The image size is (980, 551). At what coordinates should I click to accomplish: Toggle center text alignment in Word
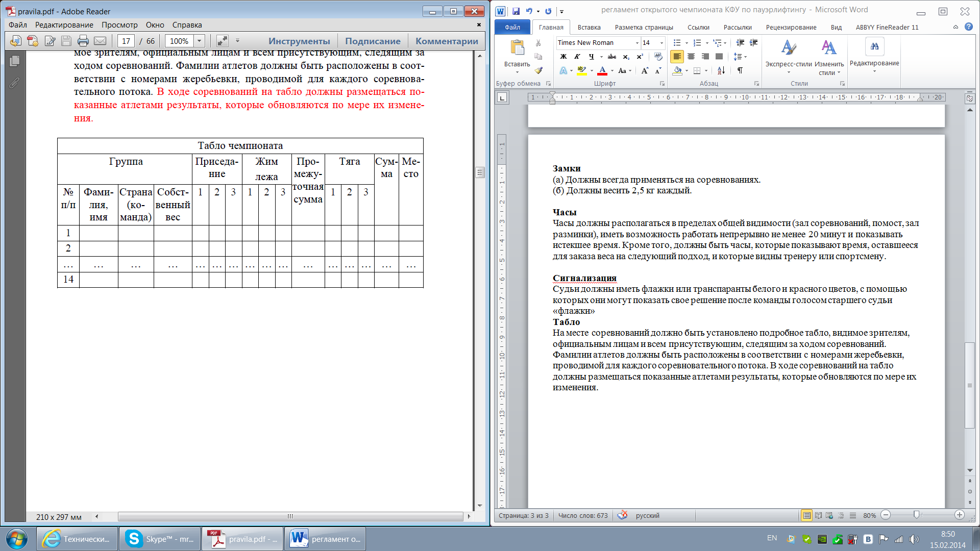click(691, 57)
